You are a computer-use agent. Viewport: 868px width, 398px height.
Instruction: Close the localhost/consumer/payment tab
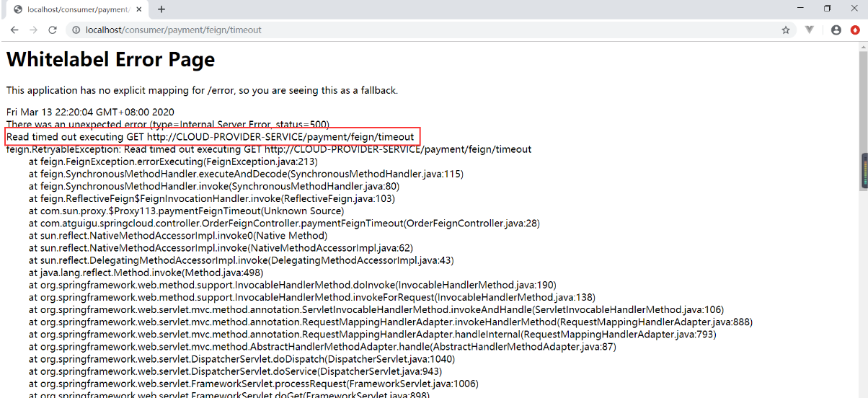point(139,9)
